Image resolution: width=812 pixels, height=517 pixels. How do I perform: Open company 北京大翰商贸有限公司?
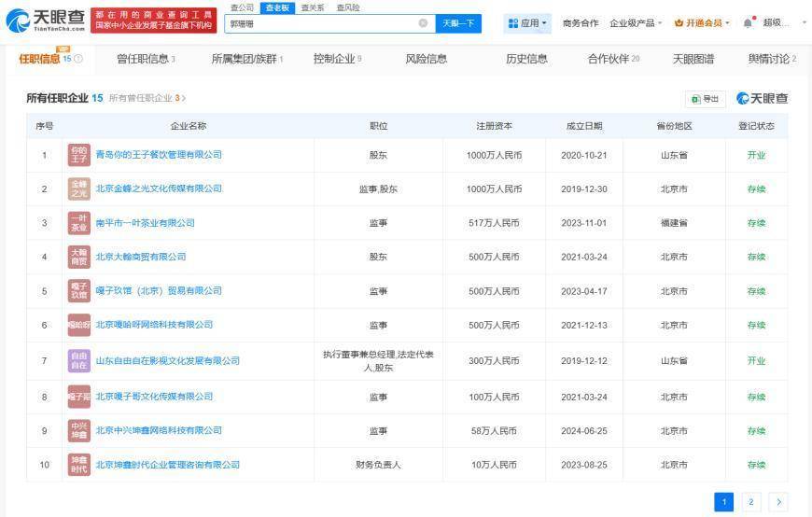pos(141,257)
